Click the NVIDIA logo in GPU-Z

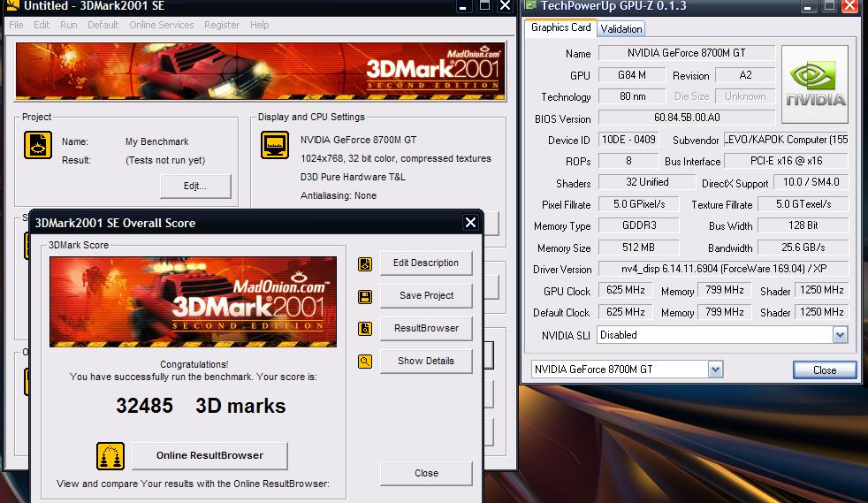pyautogui.click(x=815, y=84)
